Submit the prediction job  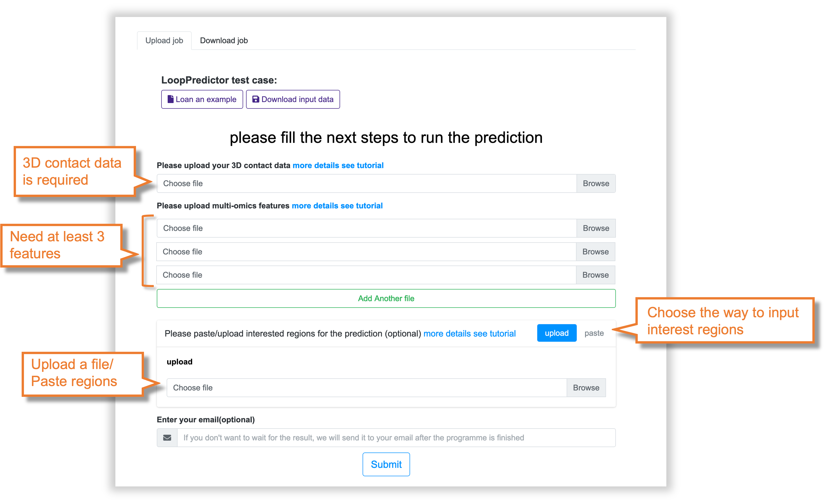coord(386,464)
